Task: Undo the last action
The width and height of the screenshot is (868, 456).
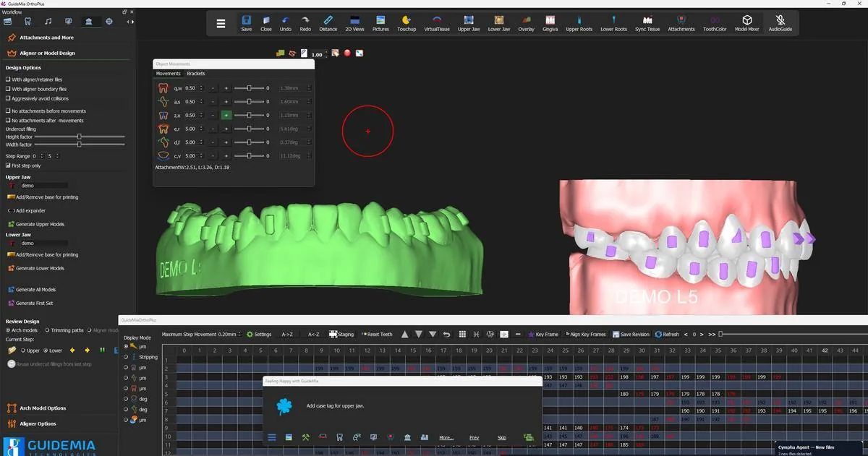Action: (x=286, y=23)
